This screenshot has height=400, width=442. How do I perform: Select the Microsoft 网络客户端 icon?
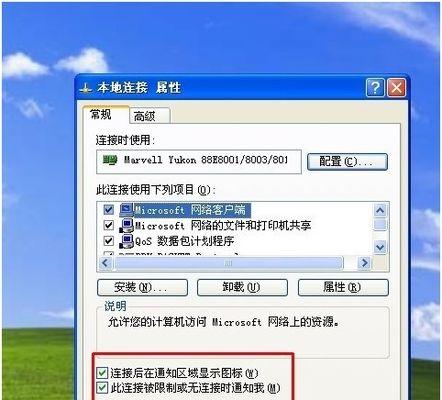126,209
